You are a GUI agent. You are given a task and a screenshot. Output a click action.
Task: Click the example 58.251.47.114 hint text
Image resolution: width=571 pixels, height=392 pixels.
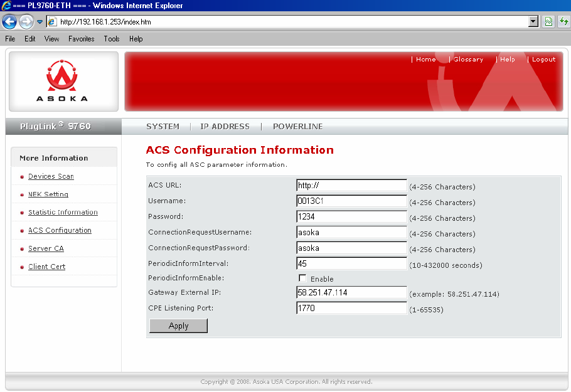point(454,294)
